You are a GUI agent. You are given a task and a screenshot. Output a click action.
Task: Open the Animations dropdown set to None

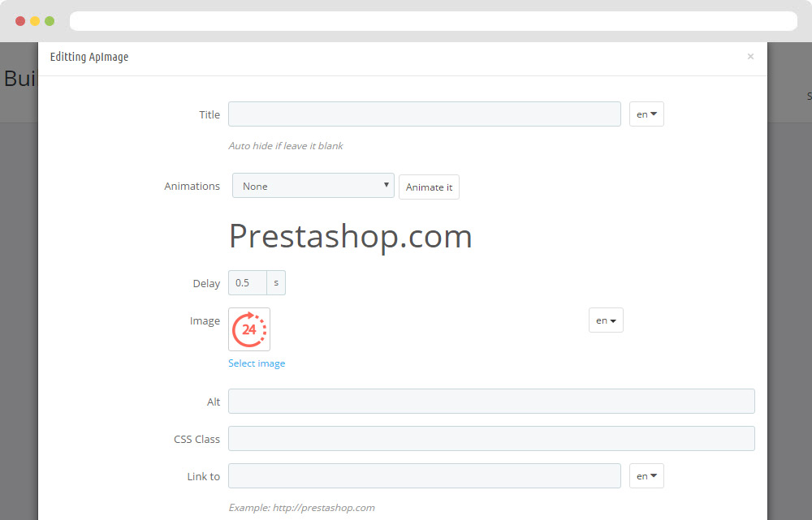point(313,186)
